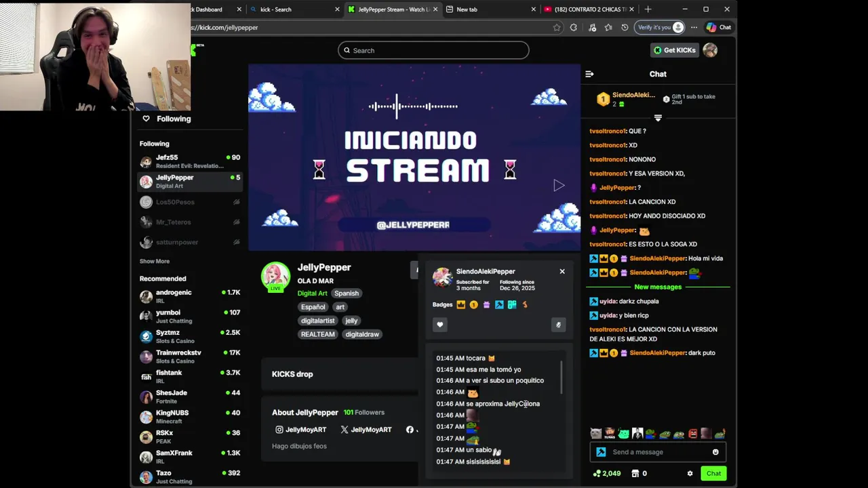
Task: Close the SiendoAlekiPepper user card
Action: click(x=562, y=271)
